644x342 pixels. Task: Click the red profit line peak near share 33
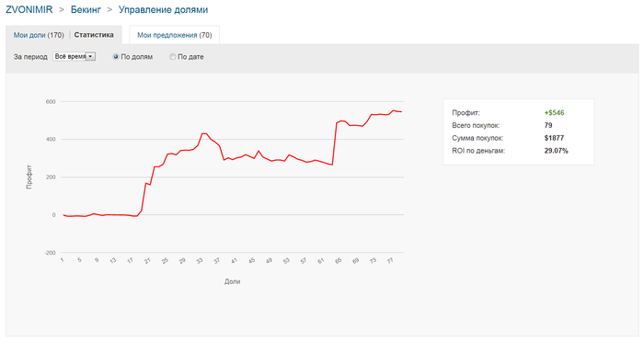pos(203,133)
